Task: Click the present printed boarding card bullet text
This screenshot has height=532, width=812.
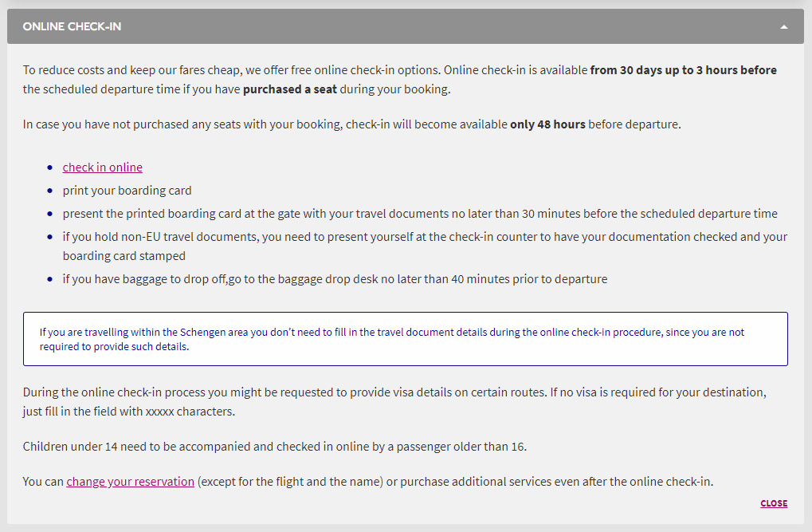Action: [420, 214]
